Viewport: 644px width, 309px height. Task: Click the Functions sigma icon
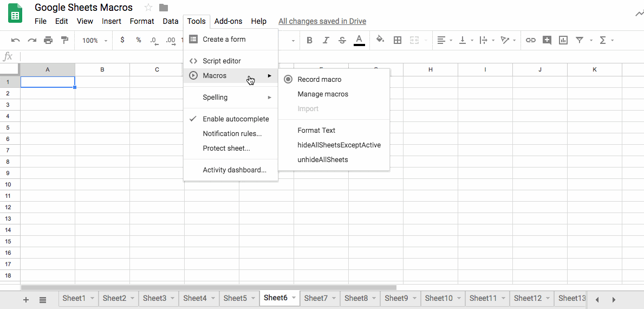(603, 40)
